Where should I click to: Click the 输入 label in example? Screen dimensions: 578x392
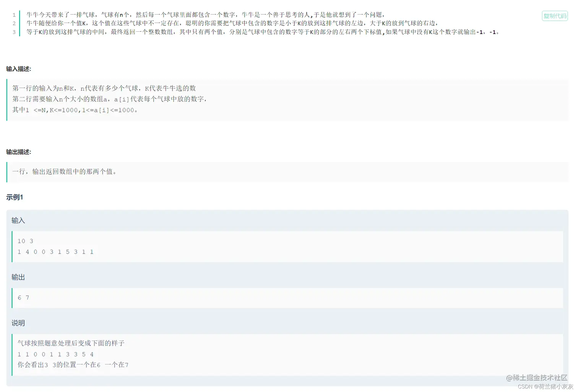(18, 220)
